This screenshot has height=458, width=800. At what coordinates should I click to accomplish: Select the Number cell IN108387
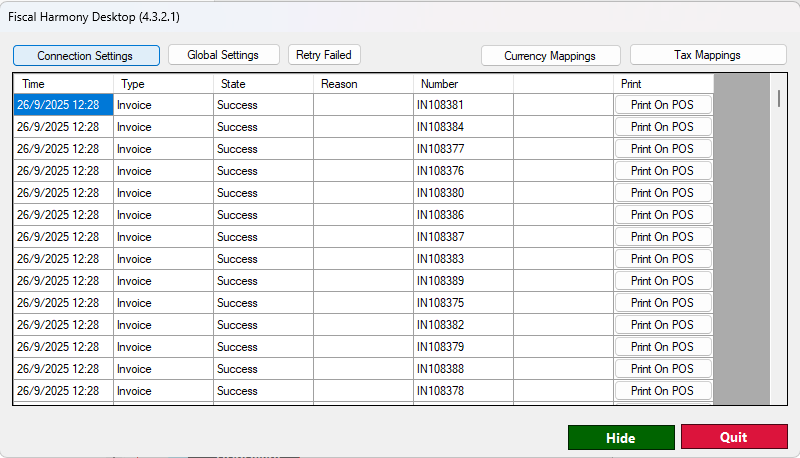coord(463,237)
